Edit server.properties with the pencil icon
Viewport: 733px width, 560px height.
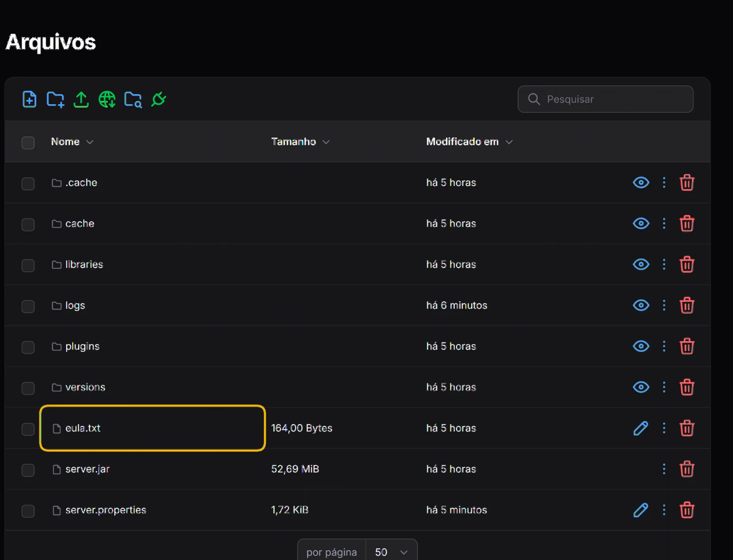(x=641, y=510)
